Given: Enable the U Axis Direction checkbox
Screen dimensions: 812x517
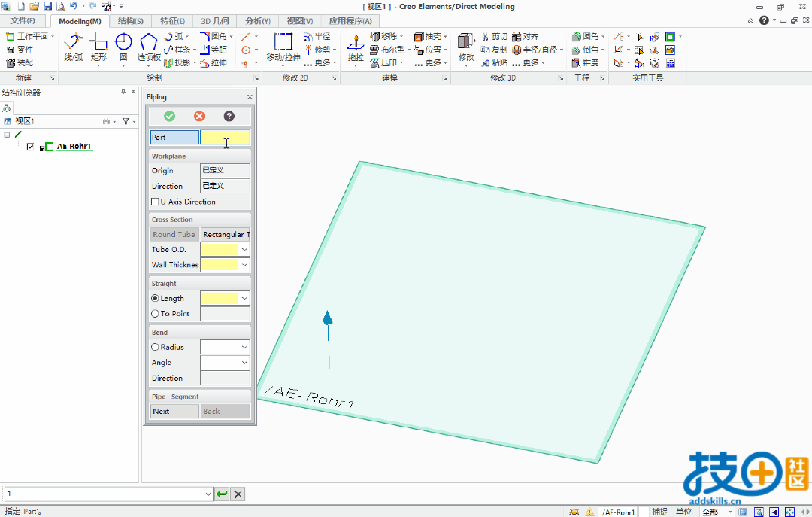Looking at the screenshot, I should tap(155, 202).
